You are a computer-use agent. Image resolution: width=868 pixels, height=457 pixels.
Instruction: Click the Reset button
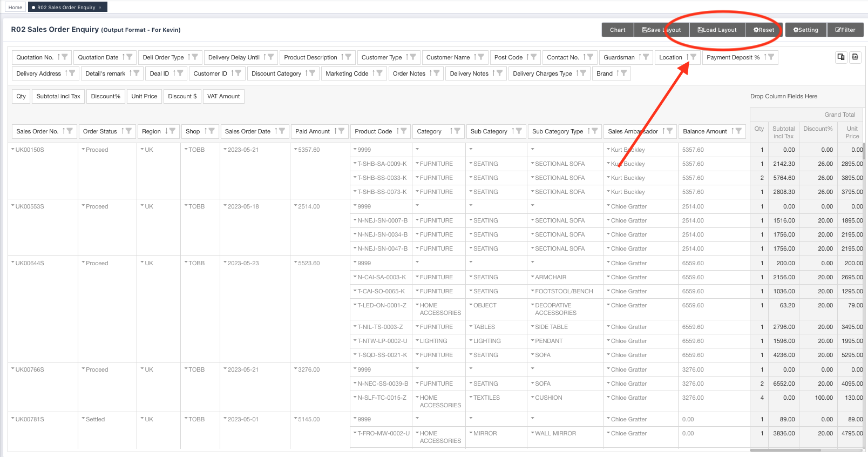click(763, 30)
